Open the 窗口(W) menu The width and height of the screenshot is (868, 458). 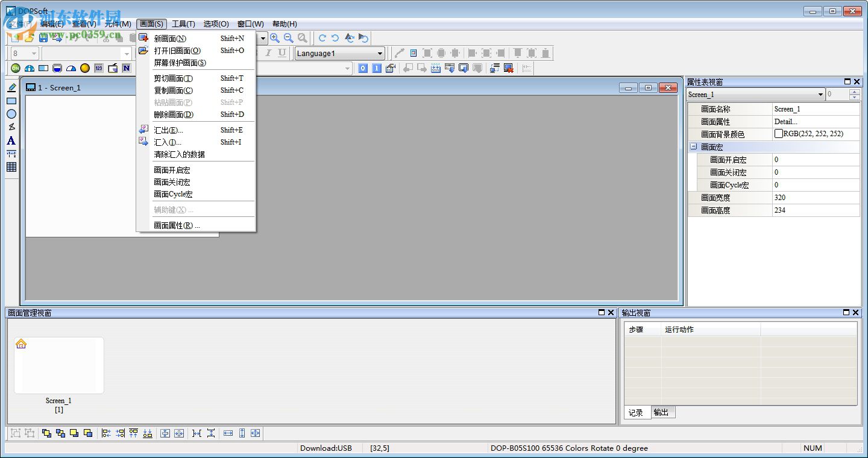pyautogui.click(x=250, y=24)
